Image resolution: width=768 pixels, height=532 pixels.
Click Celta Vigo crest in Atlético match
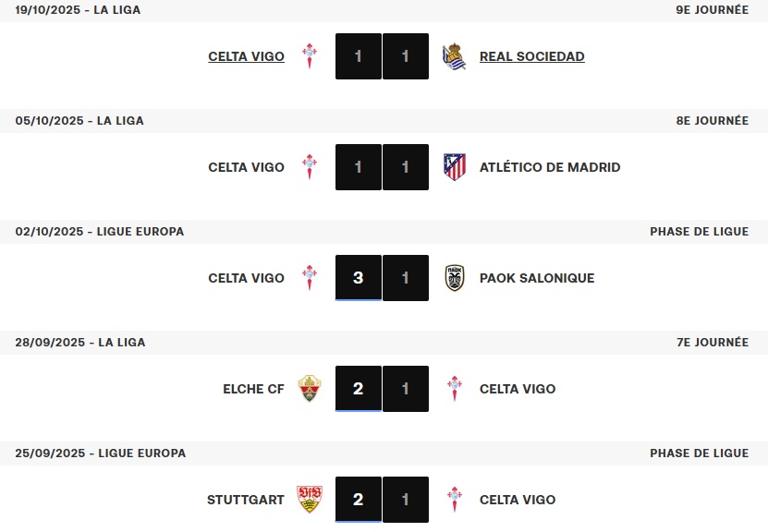click(x=310, y=167)
